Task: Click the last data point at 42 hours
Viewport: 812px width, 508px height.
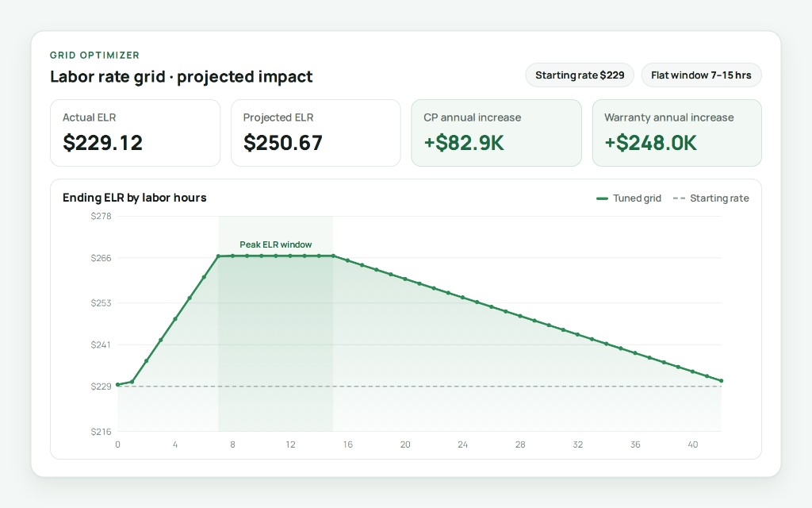Action: coord(722,381)
